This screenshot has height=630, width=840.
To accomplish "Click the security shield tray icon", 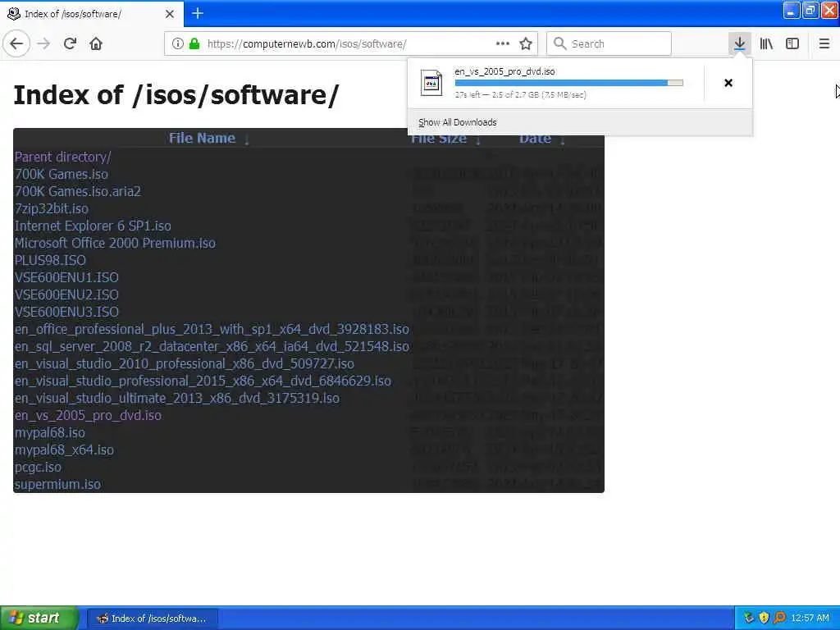I will click(x=764, y=618).
